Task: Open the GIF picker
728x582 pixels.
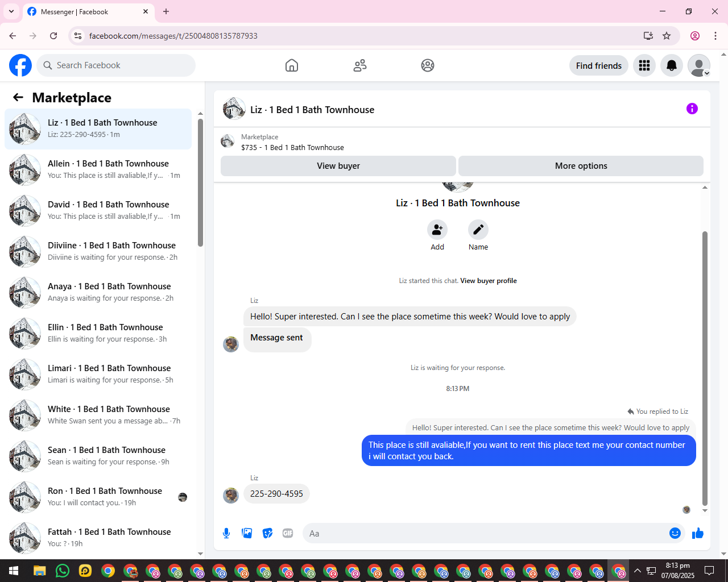Action: [x=288, y=533]
